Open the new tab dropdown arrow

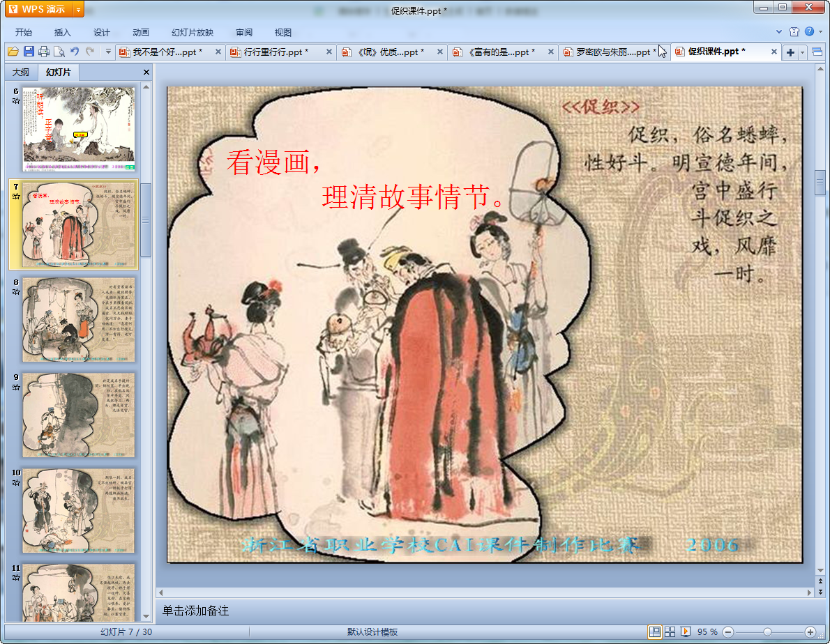point(803,52)
